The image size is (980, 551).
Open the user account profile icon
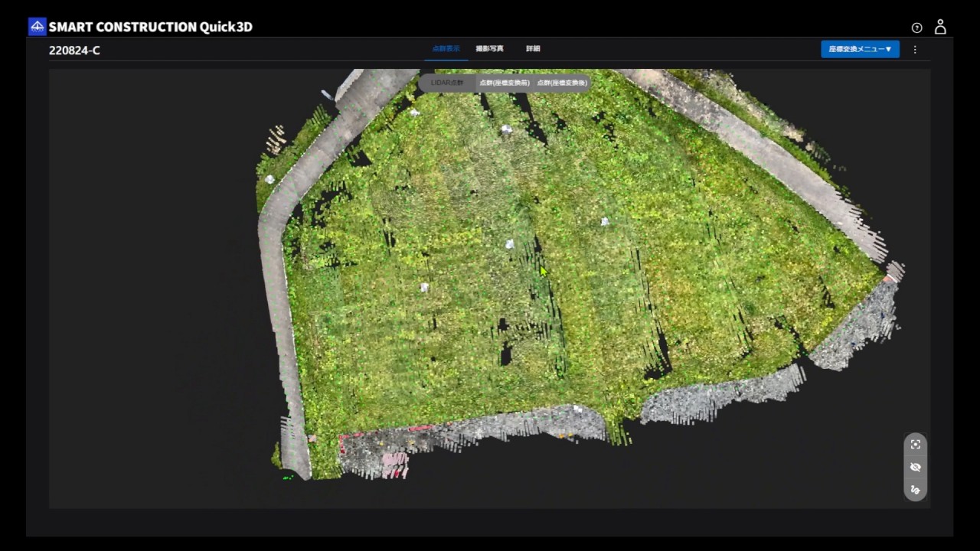pos(940,27)
